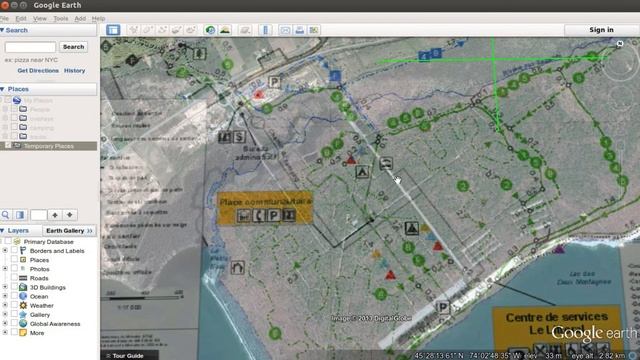Enable the Borders and Labels checkbox
This screenshot has width=640, height=360.
(x=14, y=251)
